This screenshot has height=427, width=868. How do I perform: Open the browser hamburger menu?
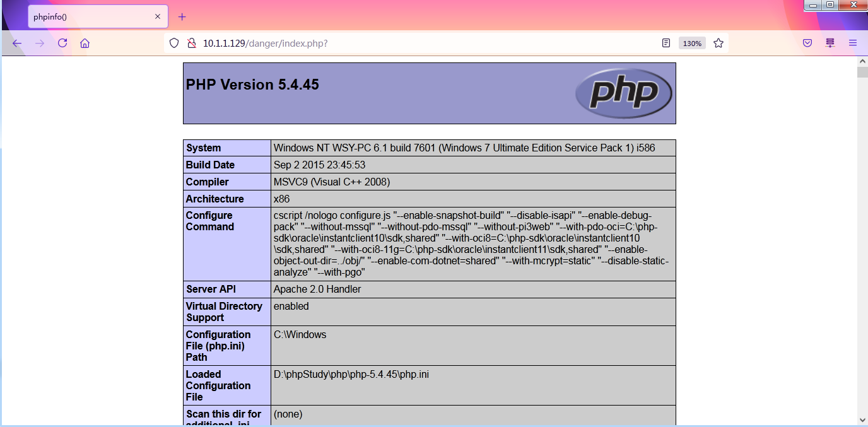click(x=853, y=44)
